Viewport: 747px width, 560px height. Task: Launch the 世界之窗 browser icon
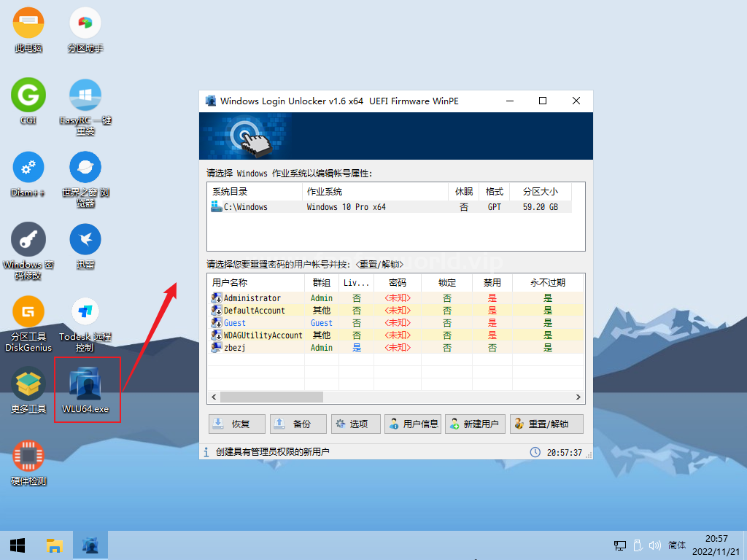pos(85,168)
